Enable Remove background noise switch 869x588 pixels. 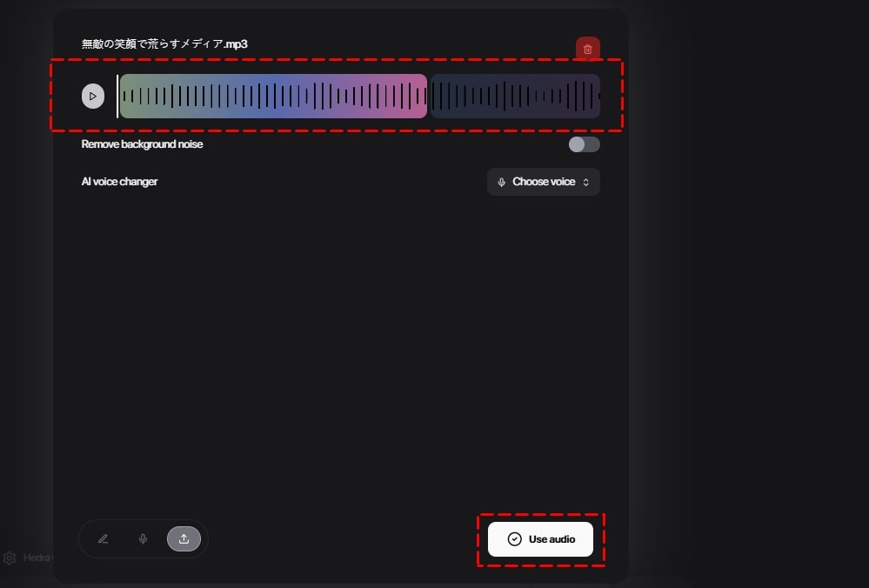(x=584, y=144)
